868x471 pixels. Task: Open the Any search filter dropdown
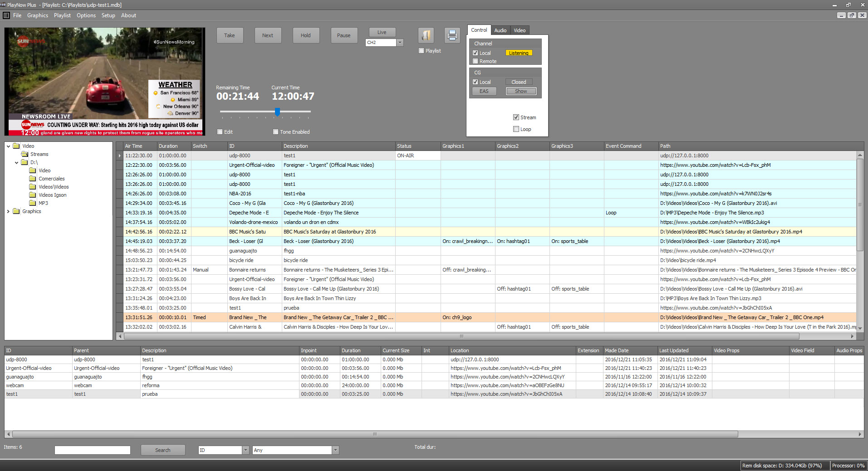(335, 450)
